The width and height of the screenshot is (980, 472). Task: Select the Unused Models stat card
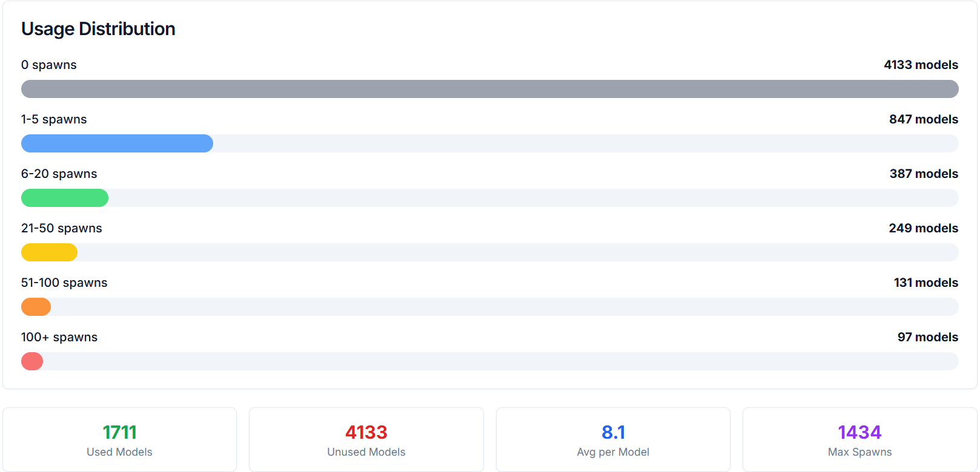point(366,440)
